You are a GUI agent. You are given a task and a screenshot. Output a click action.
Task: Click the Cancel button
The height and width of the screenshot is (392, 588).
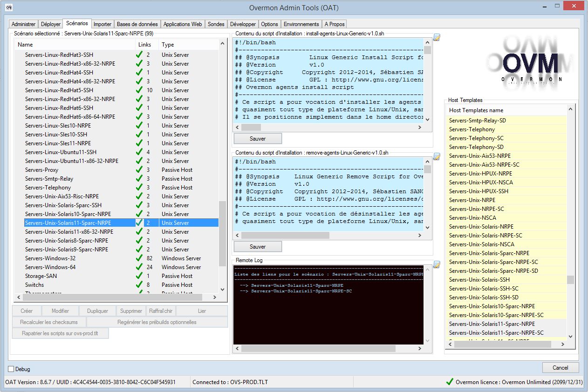click(x=561, y=368)
